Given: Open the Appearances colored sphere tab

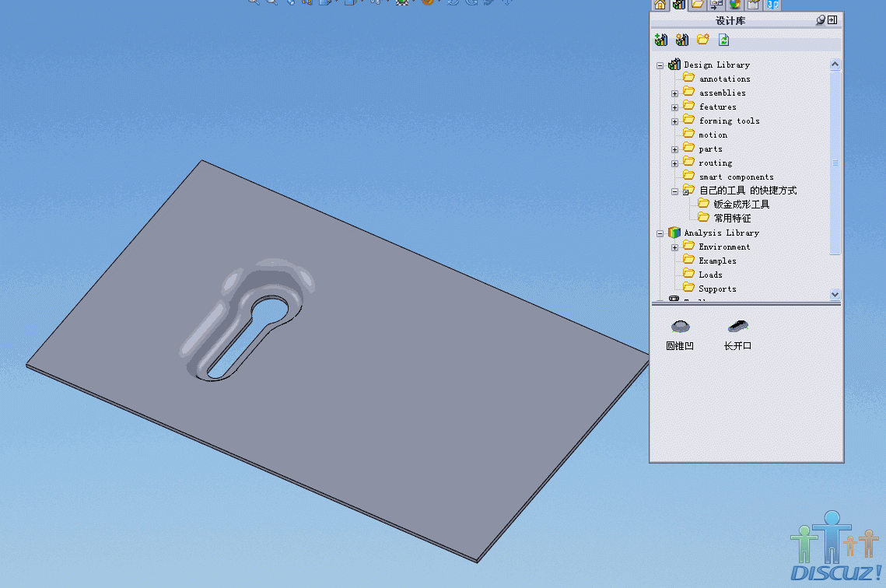Looking at the screenshot, I should pos(734,5).
